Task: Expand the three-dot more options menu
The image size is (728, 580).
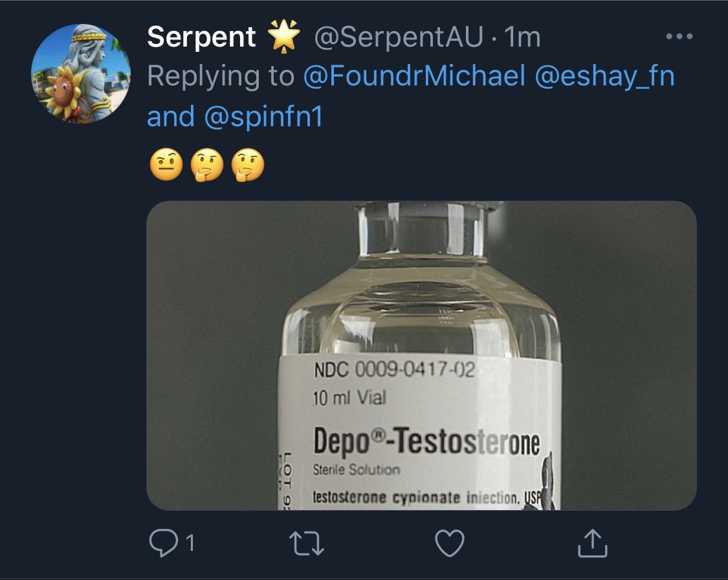Action: point(679,37)
